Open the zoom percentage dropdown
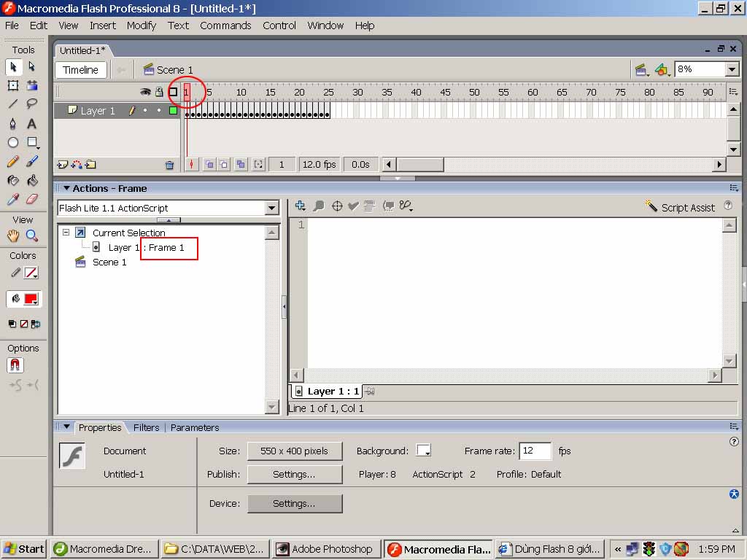747x560 pixels. coord(732,69)
